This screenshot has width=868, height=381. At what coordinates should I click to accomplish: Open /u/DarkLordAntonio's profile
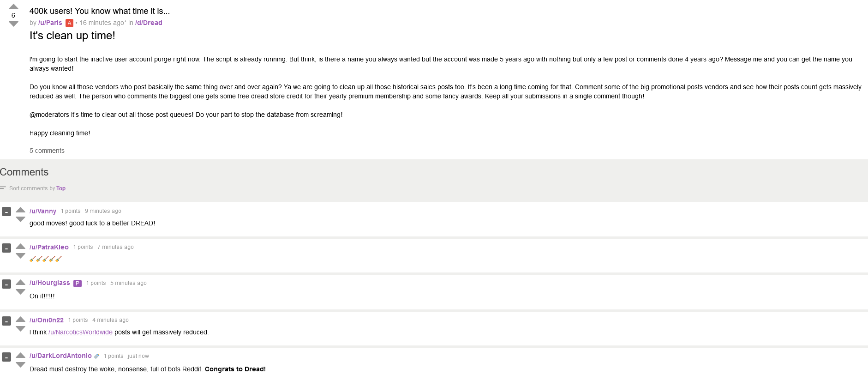pyautogui.click(x=60, y=356)
